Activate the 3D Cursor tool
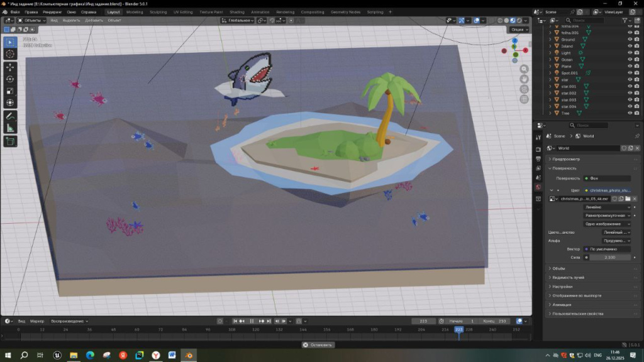This screenshot has width=644, height=362. tap(10, 54)
